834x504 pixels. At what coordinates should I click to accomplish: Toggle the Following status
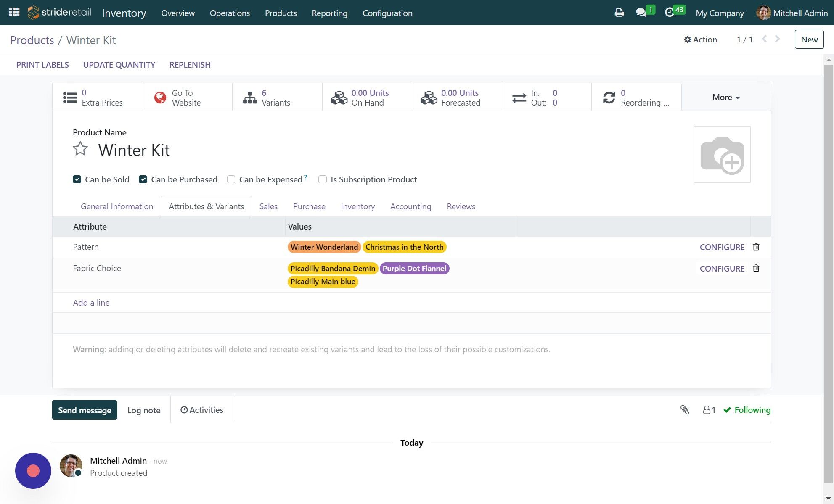click(747, 410)
